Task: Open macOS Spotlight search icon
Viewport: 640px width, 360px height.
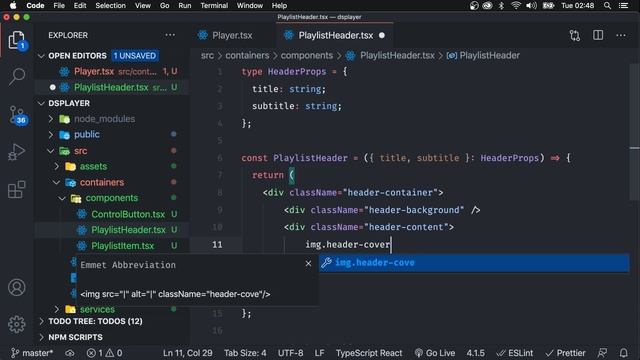Action: (x=607, y=6)
